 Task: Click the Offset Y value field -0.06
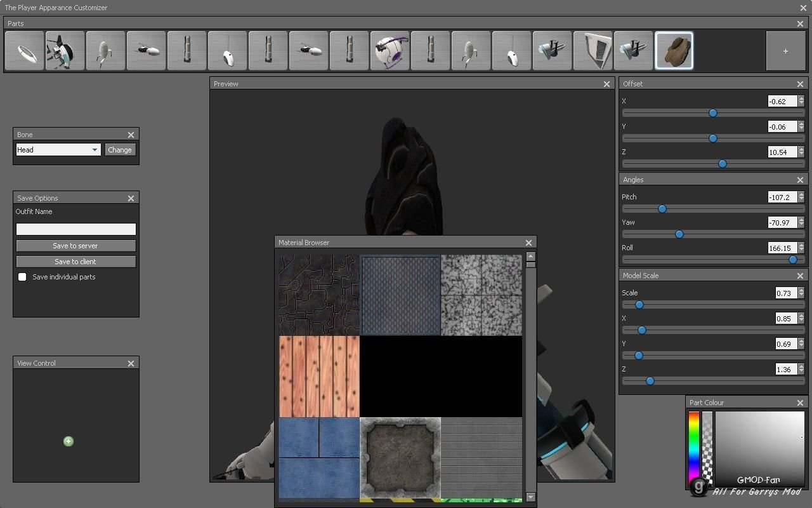(x=782, y=126)
